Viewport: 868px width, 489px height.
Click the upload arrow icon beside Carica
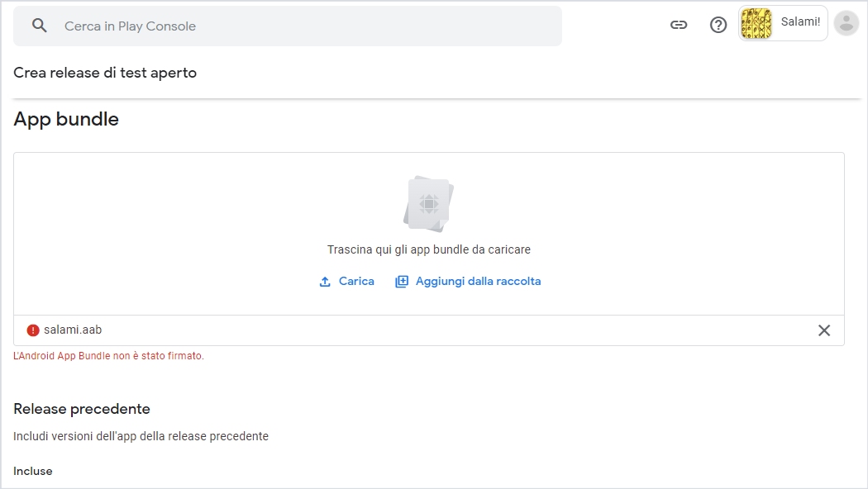pyautogui.click(x=325, y=282)
